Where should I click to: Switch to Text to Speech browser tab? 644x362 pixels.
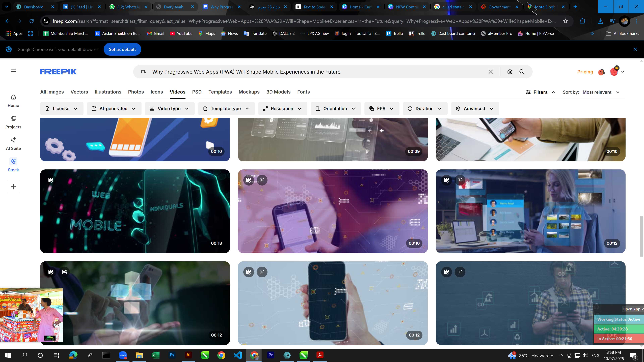314,7
